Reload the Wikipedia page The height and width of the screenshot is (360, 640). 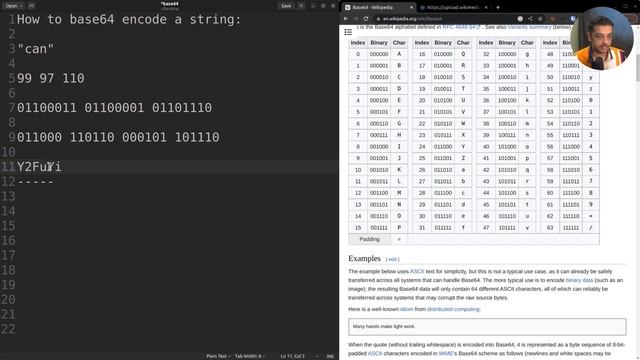tap(366, 19)
